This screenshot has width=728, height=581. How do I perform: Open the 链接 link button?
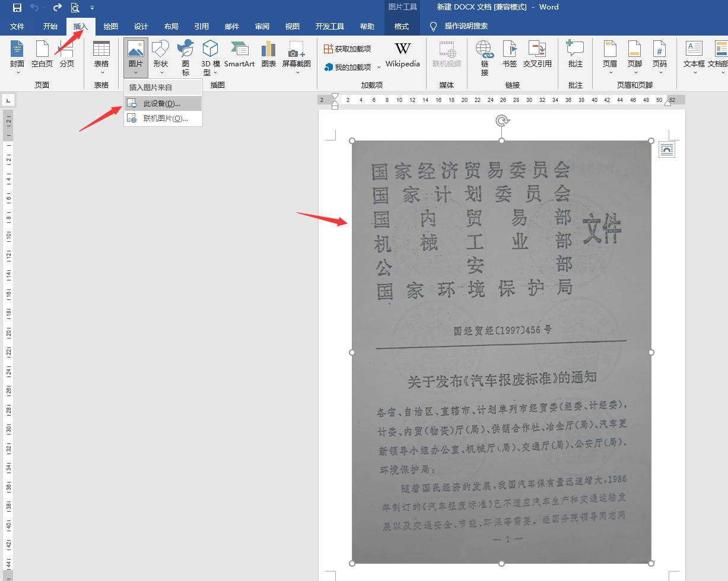tap(485, 58)
